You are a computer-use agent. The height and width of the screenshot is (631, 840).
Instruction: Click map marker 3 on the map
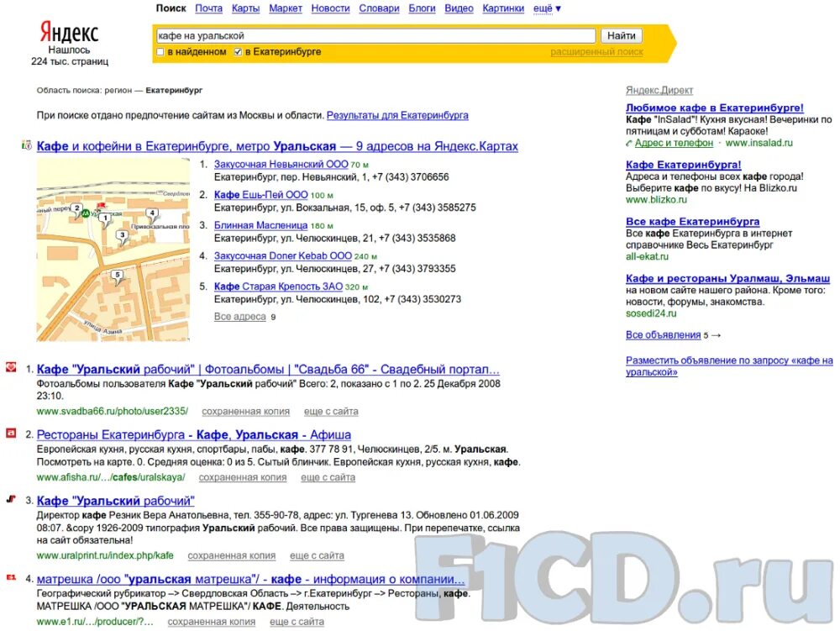[x=123, y=236]
